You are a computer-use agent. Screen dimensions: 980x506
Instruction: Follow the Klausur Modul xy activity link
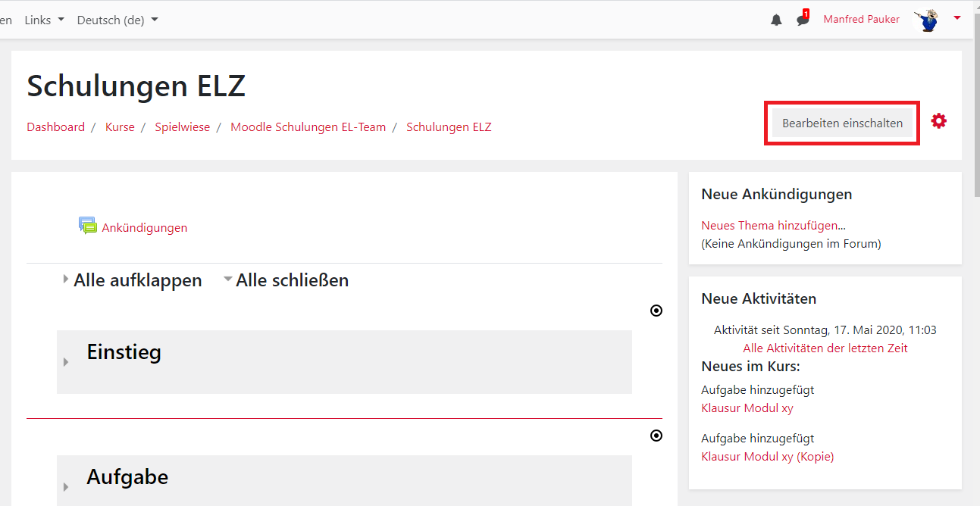point(747,408)
